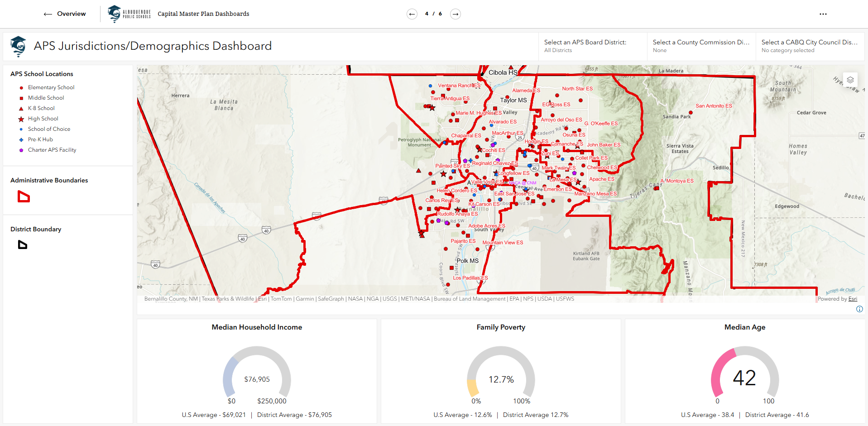868x426 pixels.
Task: Click the Apache ES map label
Action: tap(602, 179)
